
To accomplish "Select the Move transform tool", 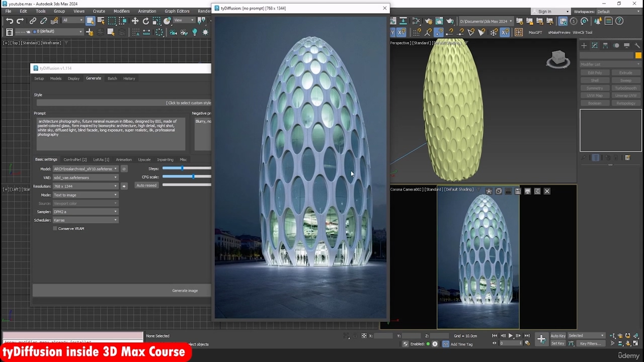I will point(135,21).
